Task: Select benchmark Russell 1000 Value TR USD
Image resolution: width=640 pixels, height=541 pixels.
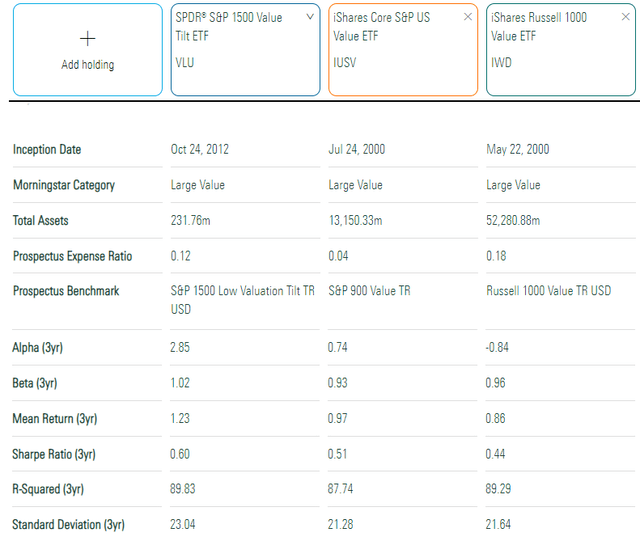Action: point(549,291)
